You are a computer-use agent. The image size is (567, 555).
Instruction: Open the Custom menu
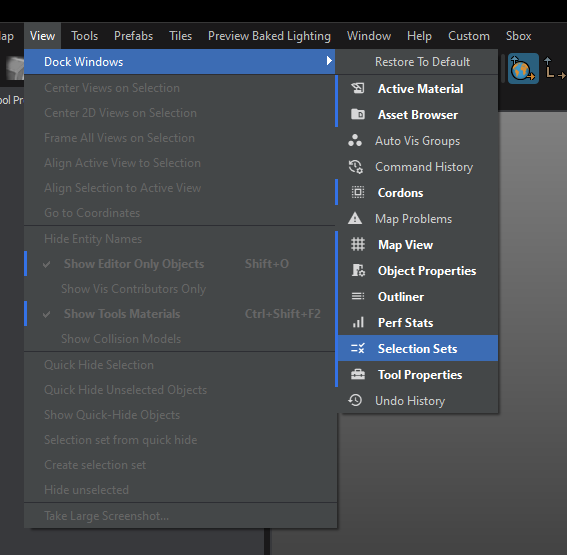click(x=469, y=36)
